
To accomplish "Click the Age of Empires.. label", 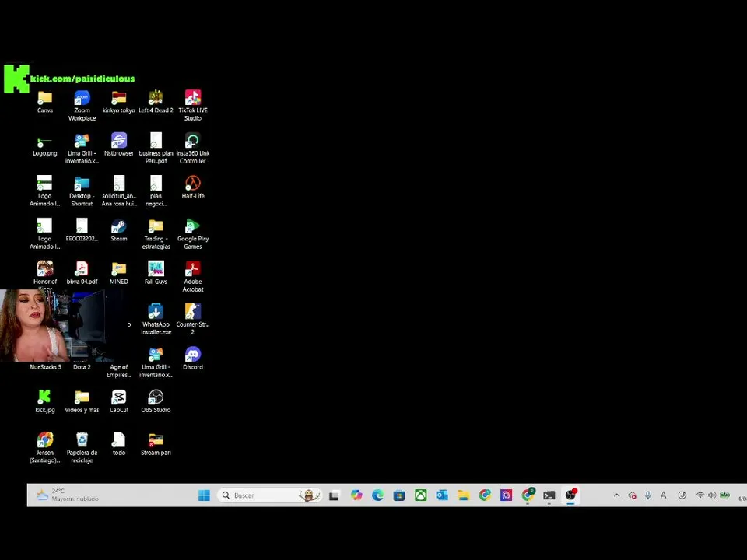I will coord(118,371).
